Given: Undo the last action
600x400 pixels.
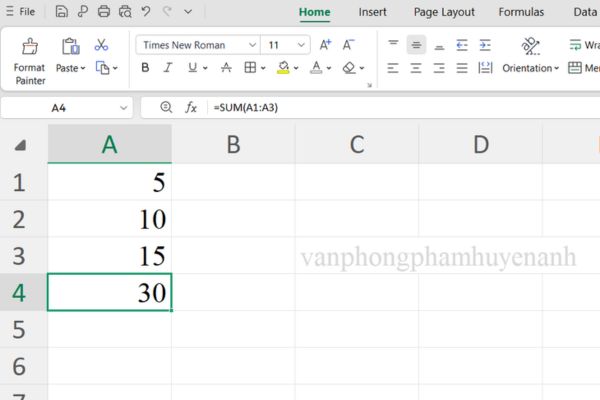Looking at the screenshot, I should click(x=146, y=11).
